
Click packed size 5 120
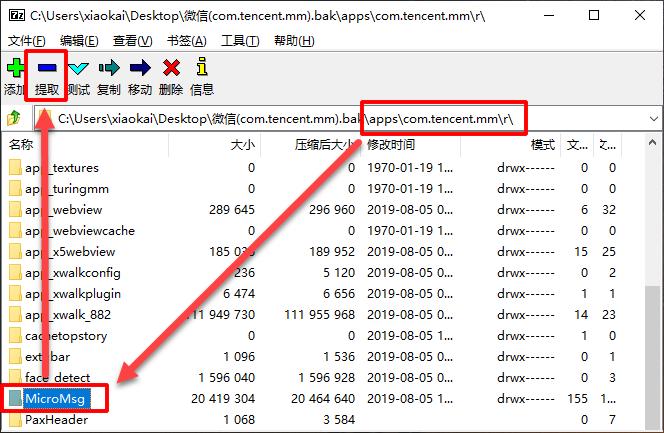tap(339, 273)
